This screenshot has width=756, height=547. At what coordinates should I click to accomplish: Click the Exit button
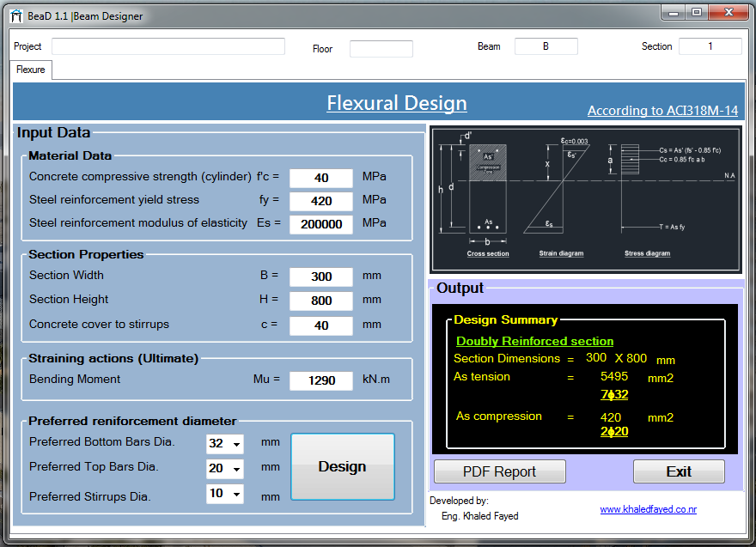pos(679,471)
